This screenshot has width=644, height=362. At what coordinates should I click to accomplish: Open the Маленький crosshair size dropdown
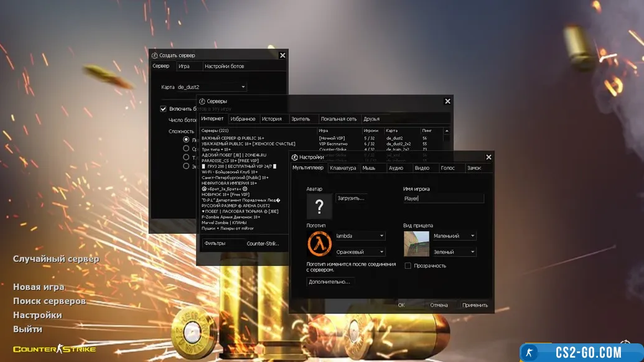click(454, 236)
